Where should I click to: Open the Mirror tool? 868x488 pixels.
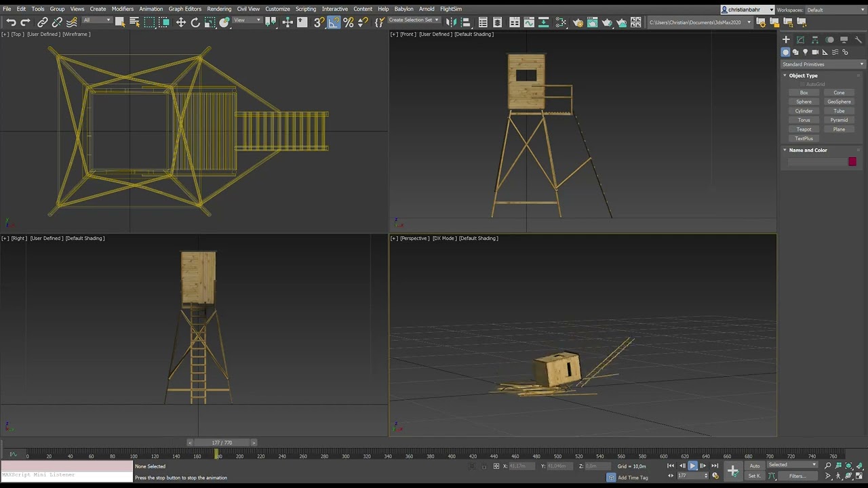(451, 22)
